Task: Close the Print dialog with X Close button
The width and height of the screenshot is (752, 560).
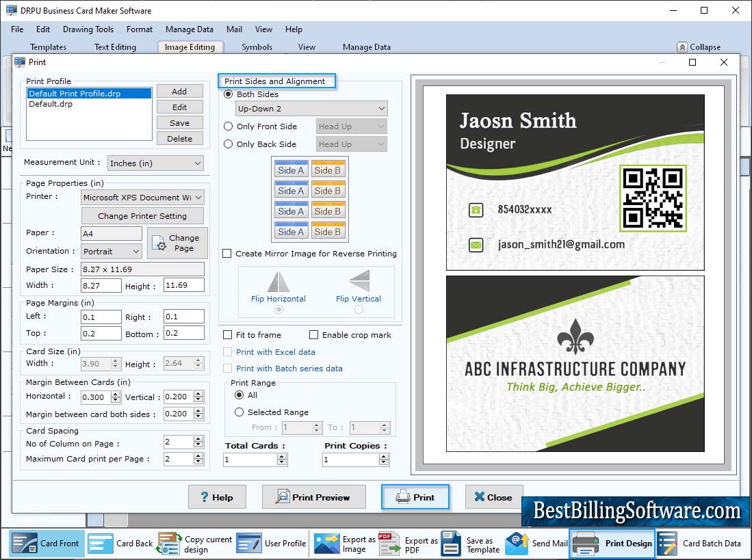Action: coord(493,497)
